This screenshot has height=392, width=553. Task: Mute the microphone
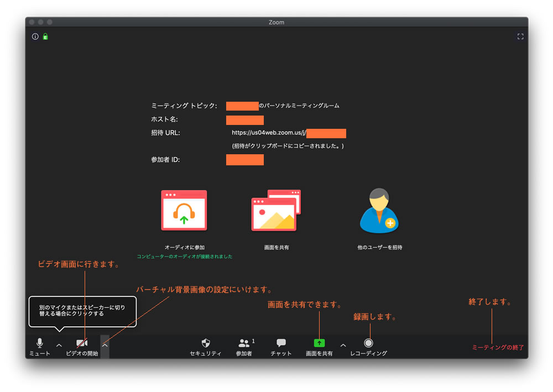(x=40, y=347)
